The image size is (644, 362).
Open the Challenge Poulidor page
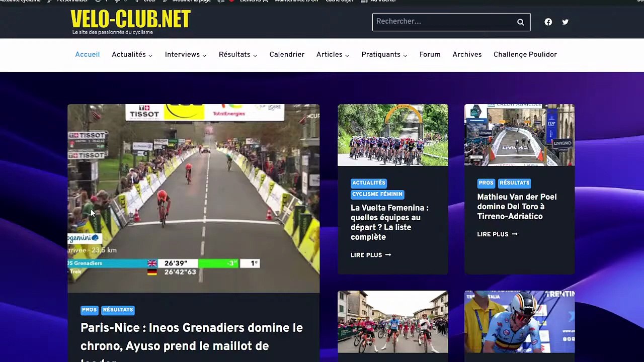[x=525, y=54]
